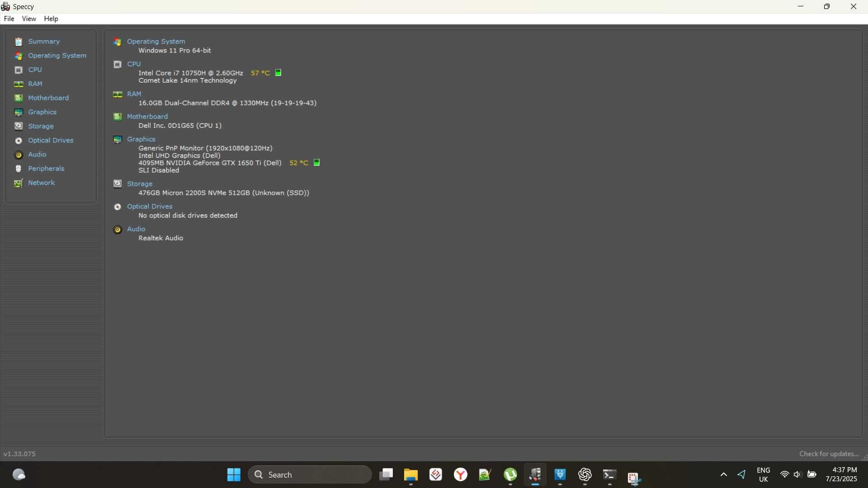The image size is (868, 488).
Task: Click the Motherboard icon beside the summary heading
Action: coord(118,117)
